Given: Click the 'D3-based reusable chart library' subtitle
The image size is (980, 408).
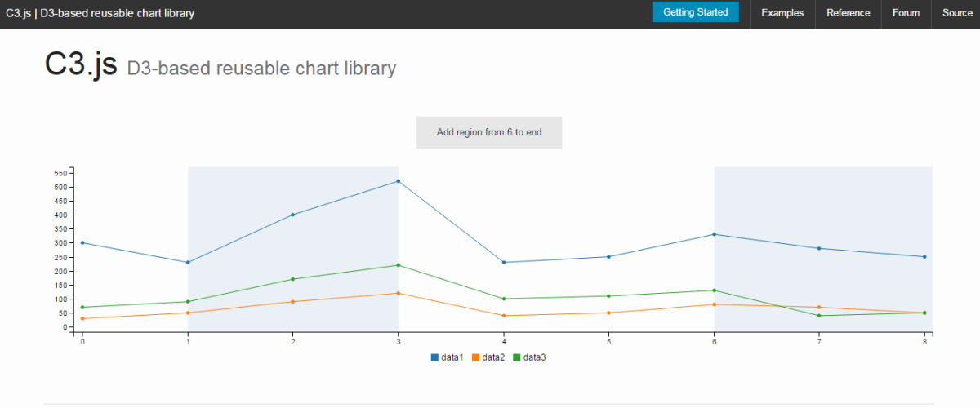Looking at the screenshot, I should [x=261, y=69].
